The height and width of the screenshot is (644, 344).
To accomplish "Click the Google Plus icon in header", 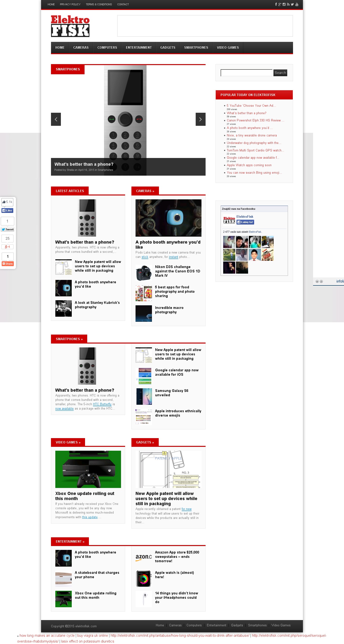I will (280, 4).
